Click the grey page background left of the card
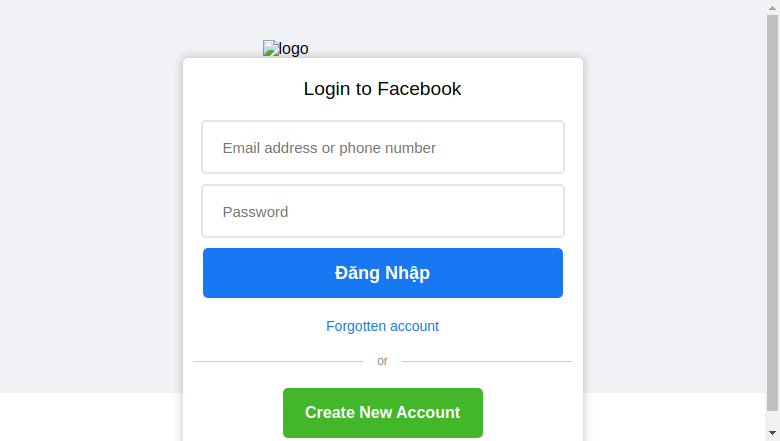This screenshot has width=780, height=441. pyautogui.click(x=90, y=199)
